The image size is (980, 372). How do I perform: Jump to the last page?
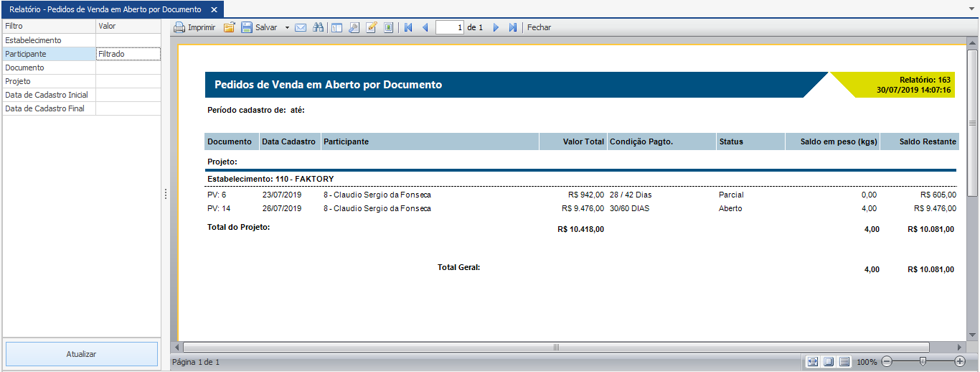[513, 27]
